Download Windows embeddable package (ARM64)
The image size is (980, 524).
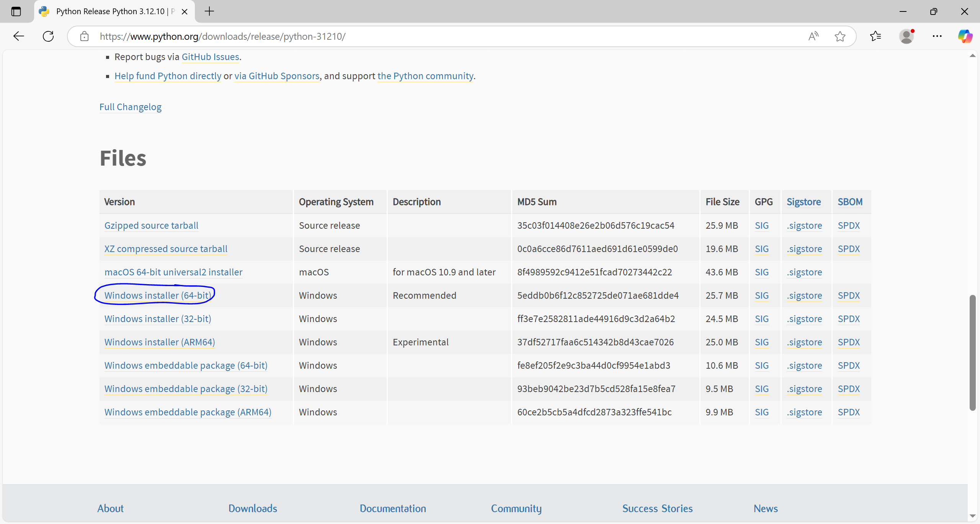[x=188, y=412]
